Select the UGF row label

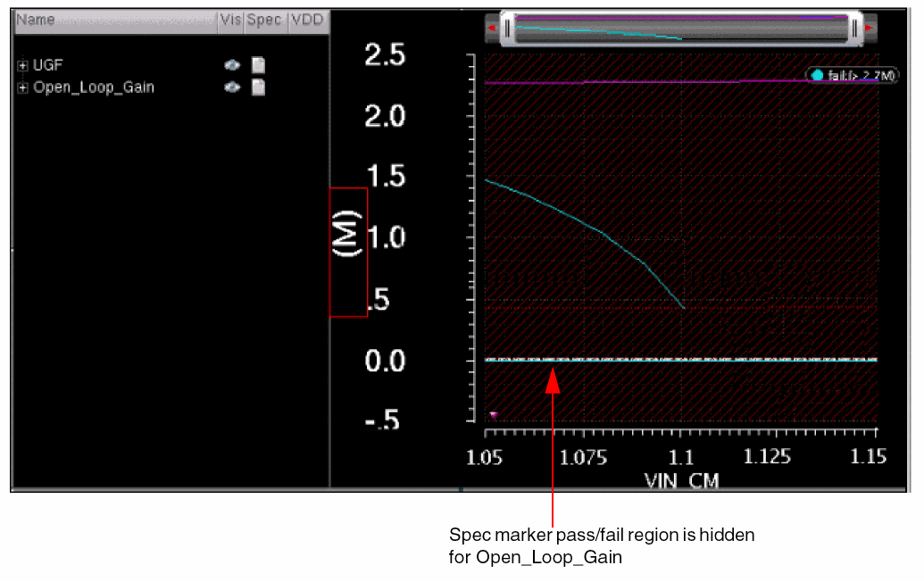tap(47, 65)
